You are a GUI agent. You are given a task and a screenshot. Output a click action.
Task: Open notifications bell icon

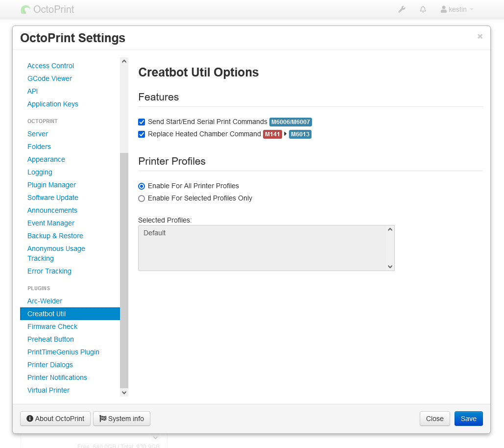(423, 10)
